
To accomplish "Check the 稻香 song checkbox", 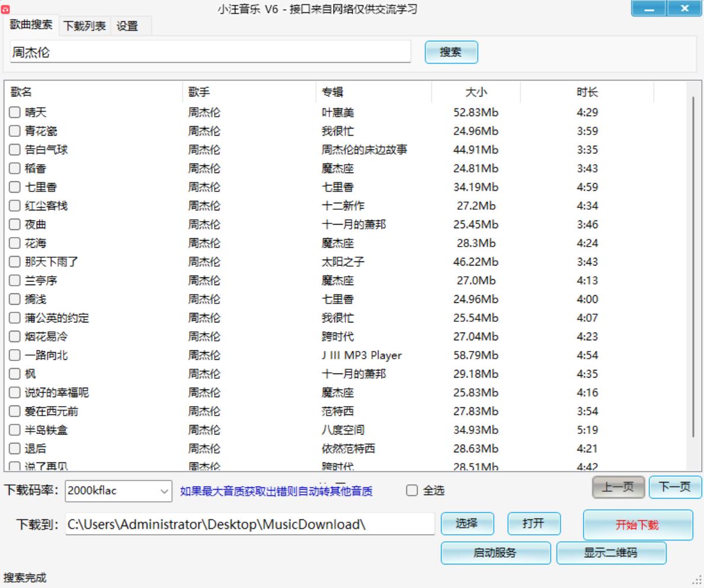I will click(15, 168).
